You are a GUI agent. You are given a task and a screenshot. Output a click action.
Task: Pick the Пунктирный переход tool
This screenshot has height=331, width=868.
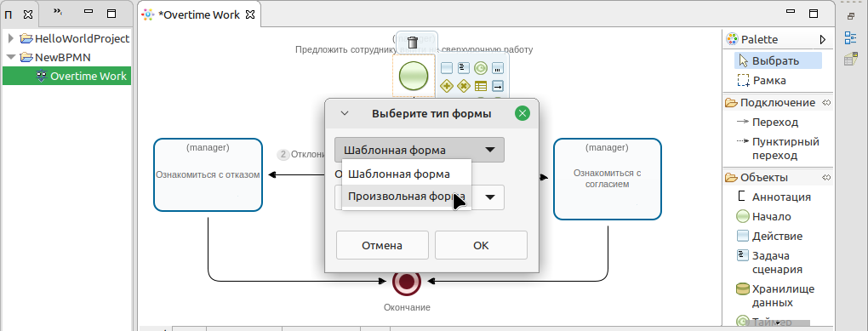[778, 148]
